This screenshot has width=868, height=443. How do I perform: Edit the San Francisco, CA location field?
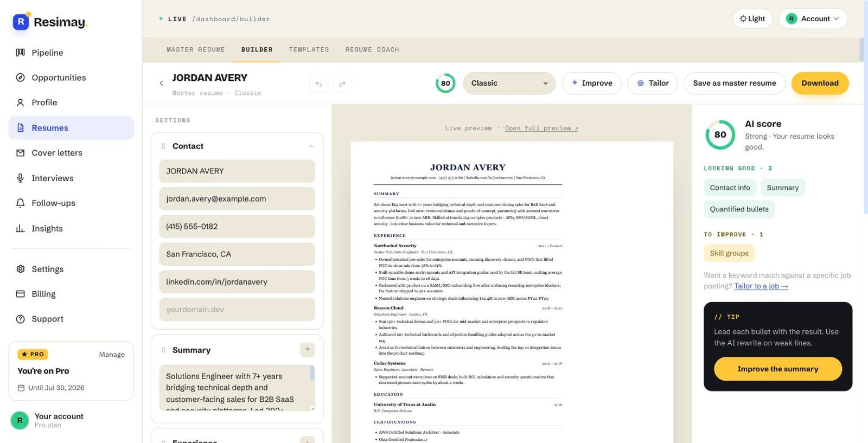(237, 254)
